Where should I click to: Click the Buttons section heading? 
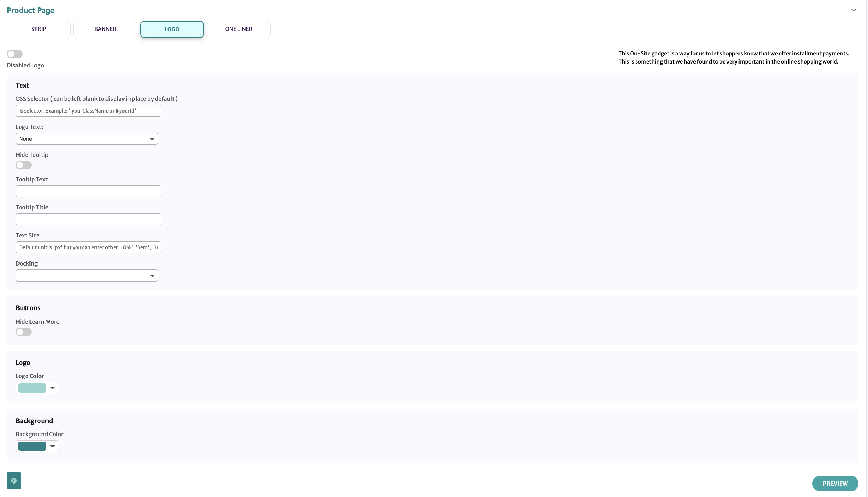[x=28, y=308]
